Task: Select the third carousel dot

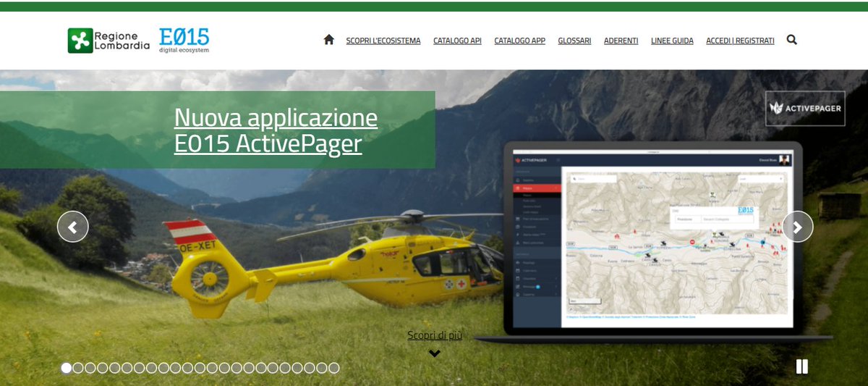Action: (x=90, y=368)
